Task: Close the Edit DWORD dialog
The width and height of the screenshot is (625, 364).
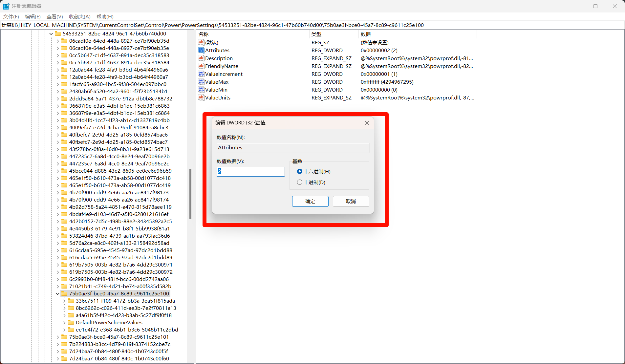Action: 367,123
